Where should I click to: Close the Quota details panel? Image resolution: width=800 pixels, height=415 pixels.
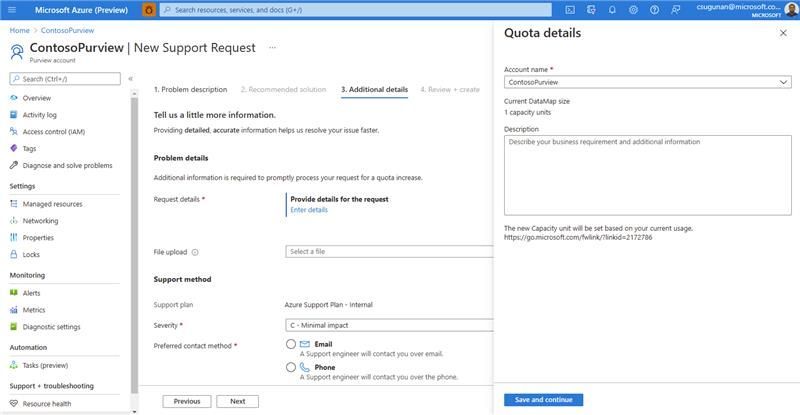(x=783, y=33)
